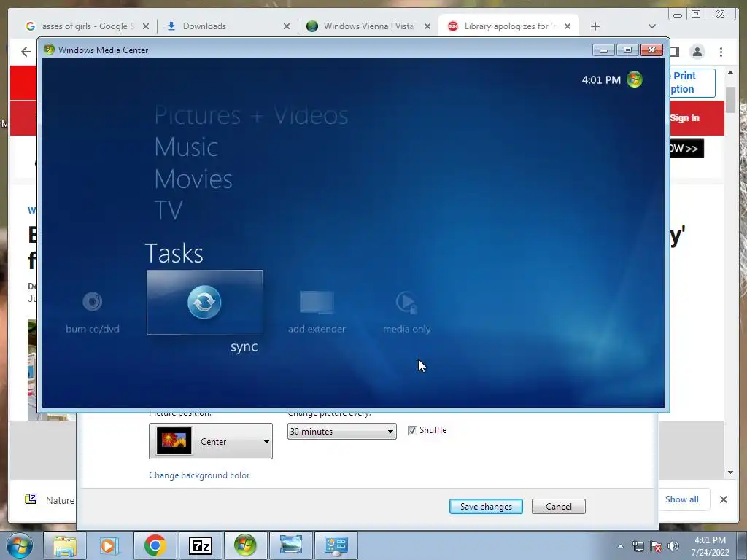The height and width of the screenshot is (560, 747).
Task: Select the Tasks menu heading
Action: [x=174, y=253]
